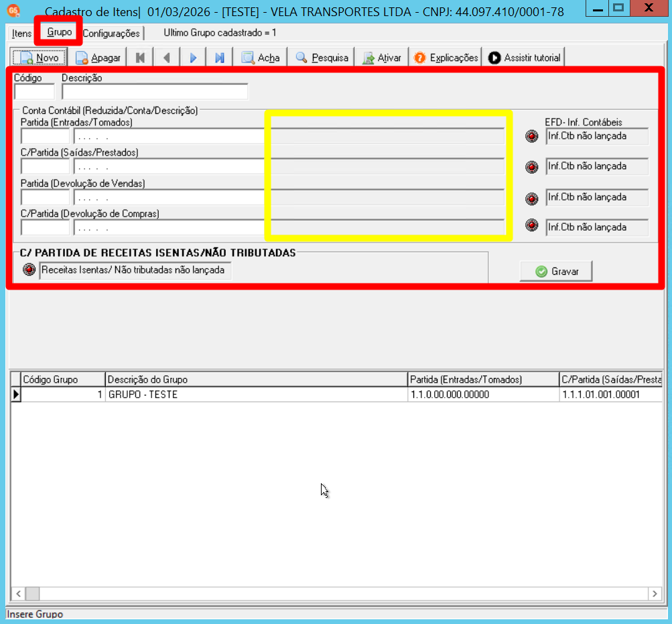Viewport: 672px width, 624px height.
Task: Go to the previous record arrow
Action: tap(167, 58)
